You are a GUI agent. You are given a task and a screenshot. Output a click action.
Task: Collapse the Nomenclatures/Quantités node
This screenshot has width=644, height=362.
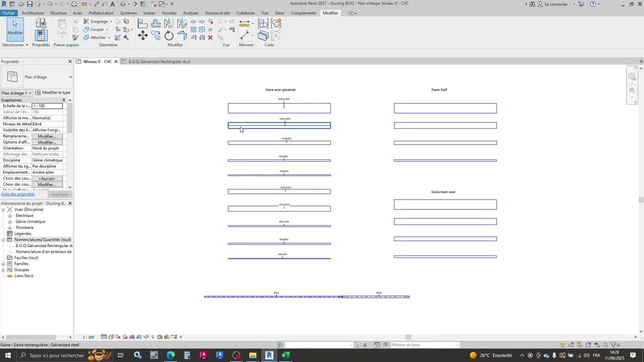4,240
